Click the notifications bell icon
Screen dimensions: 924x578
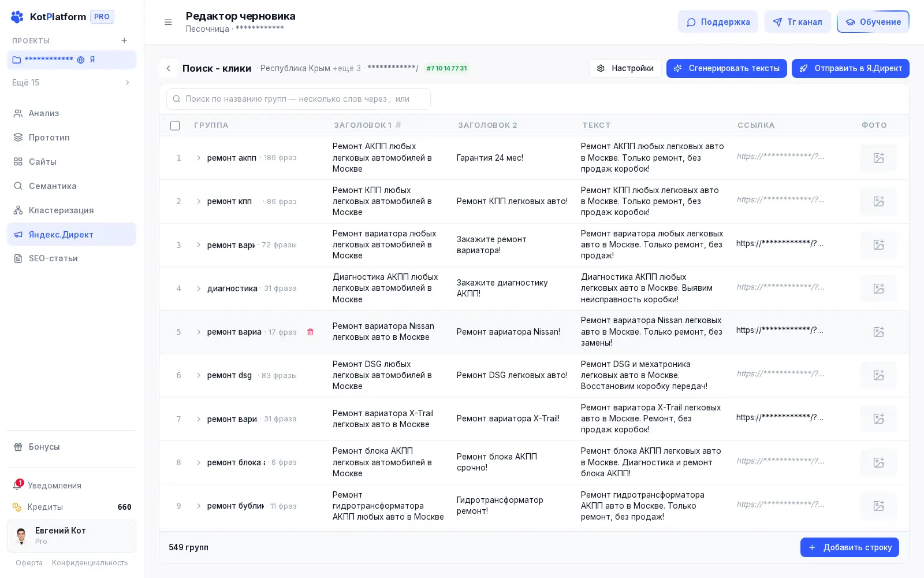click(x=17, y=486)
